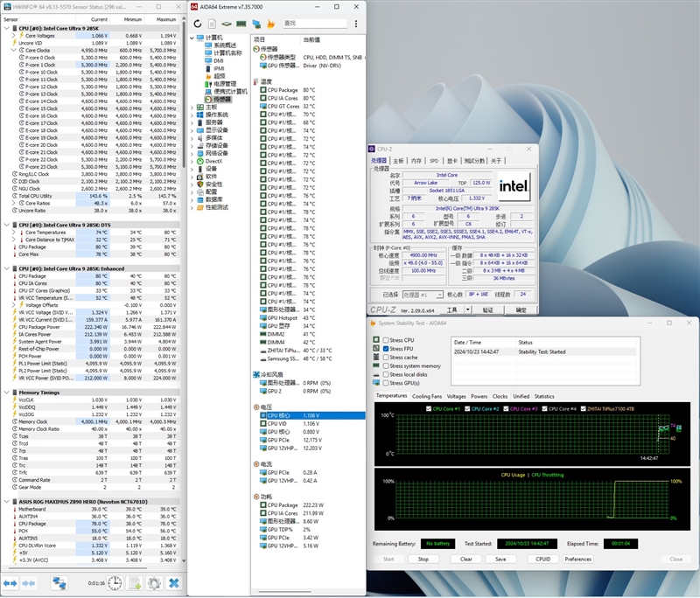Image resolution: width=700 pixels, height=598 pixels.
Task: Click the Preferences button
Action: [577, 559]
